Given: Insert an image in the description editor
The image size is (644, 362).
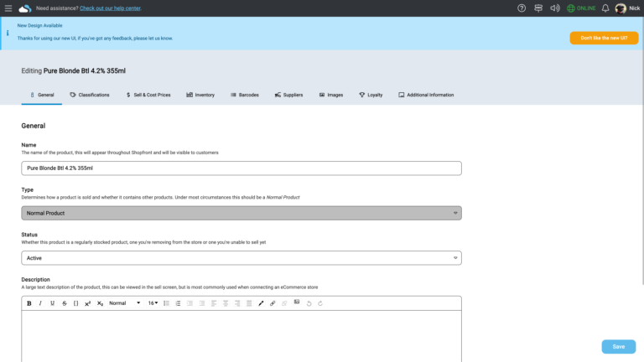Looking at the screenshot, I should [296, 303].
